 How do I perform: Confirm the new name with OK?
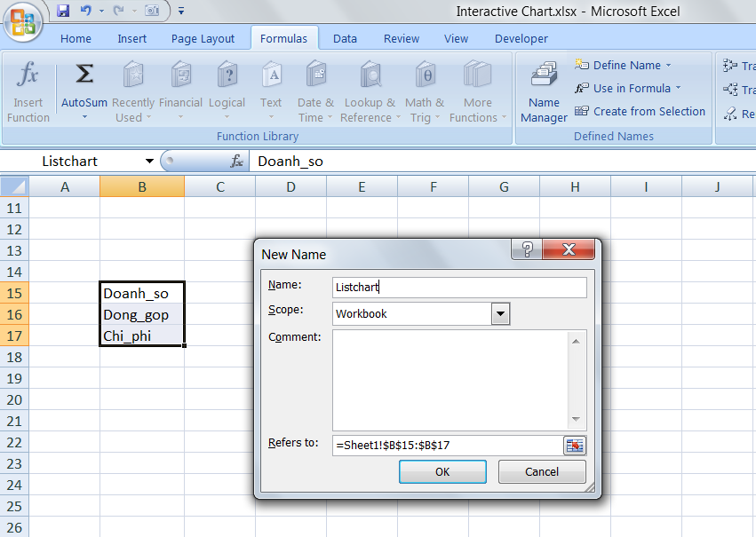pyautogui.click(x=442, y=471)
